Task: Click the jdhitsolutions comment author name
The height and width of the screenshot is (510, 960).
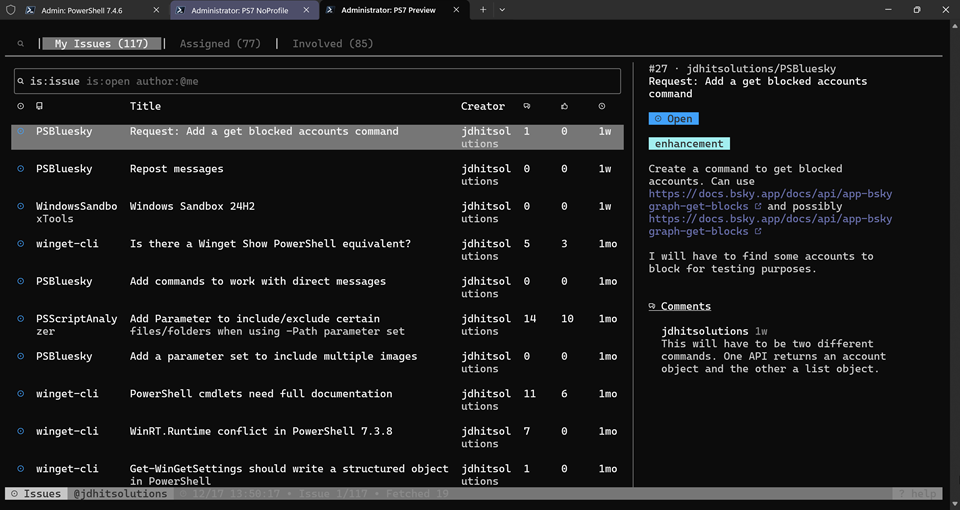Action: coord(705,331)
